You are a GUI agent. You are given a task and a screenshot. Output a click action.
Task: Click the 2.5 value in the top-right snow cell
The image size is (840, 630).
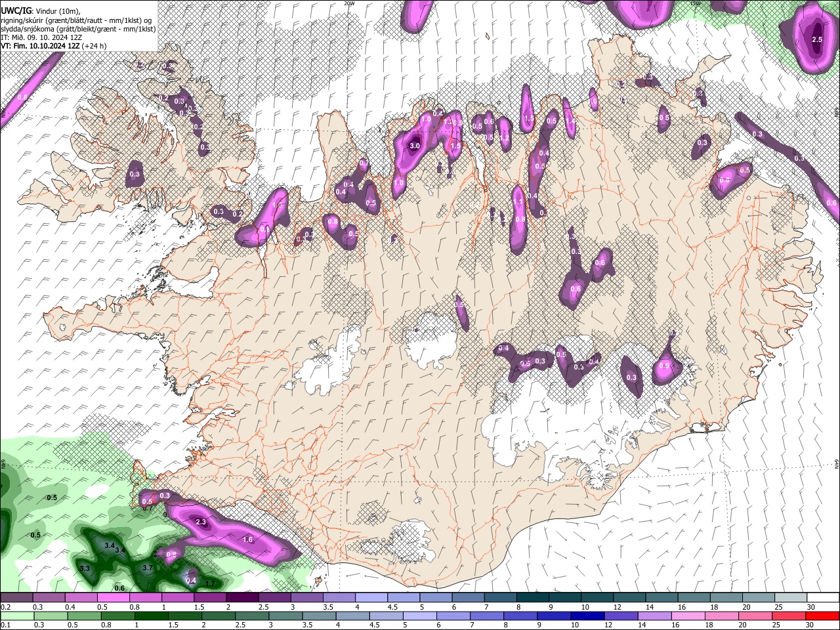[817, 39]
